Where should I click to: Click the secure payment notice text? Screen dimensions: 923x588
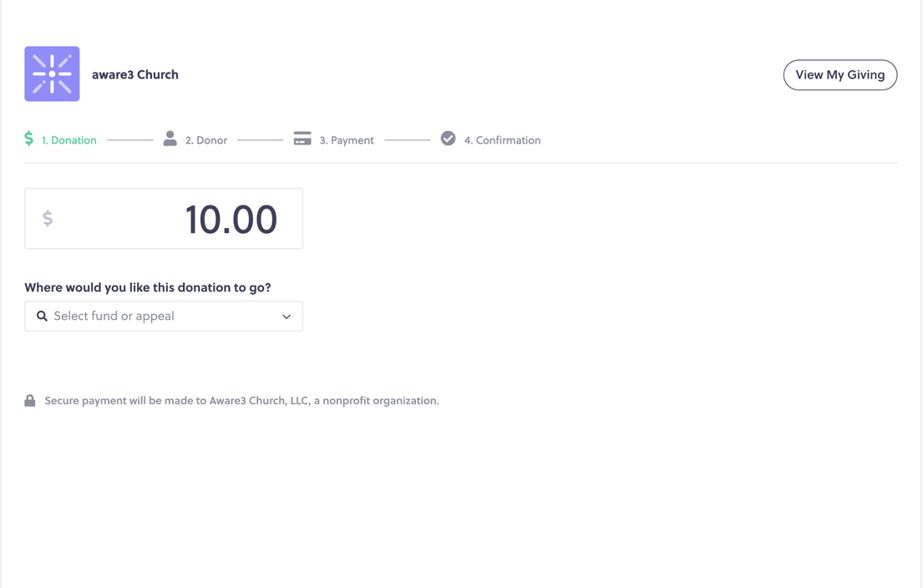[241, 401]
